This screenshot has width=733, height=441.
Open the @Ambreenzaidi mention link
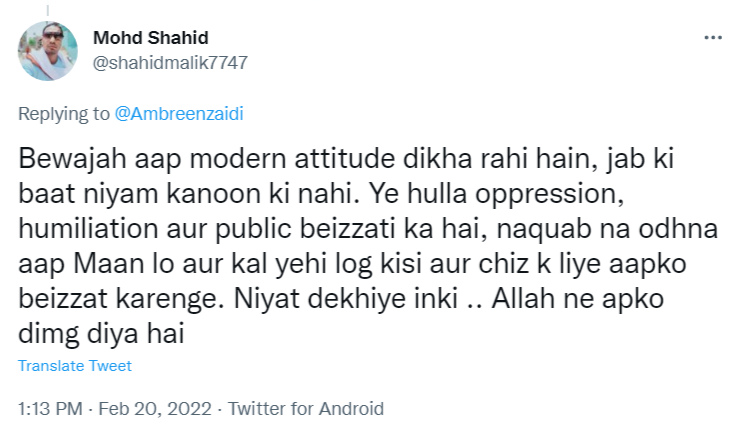click(x=179, y=113)
